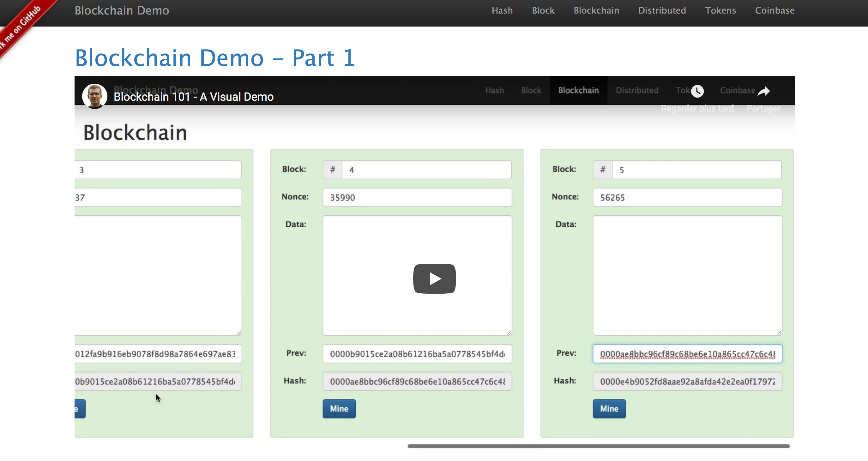This screenshot has height=461, width=868.
Task: Click the share arrow icon
Action: 763,91
